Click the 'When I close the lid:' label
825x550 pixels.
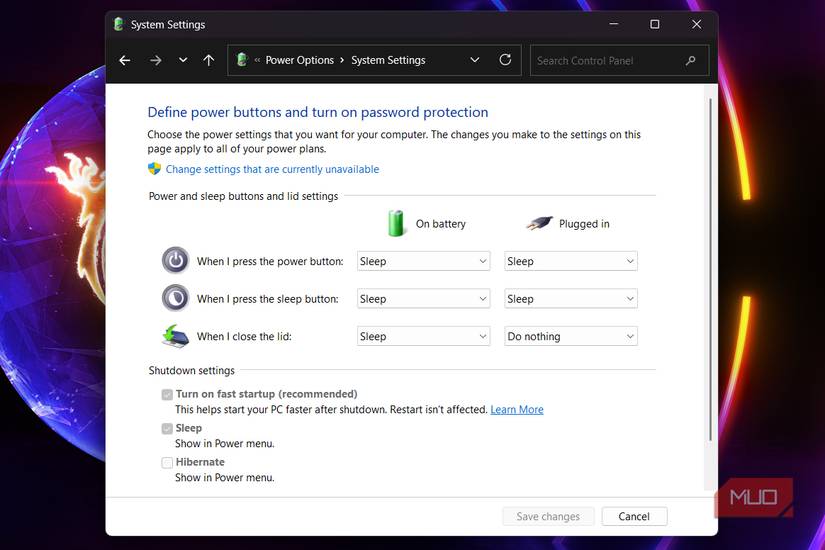[x=244, y=336]
